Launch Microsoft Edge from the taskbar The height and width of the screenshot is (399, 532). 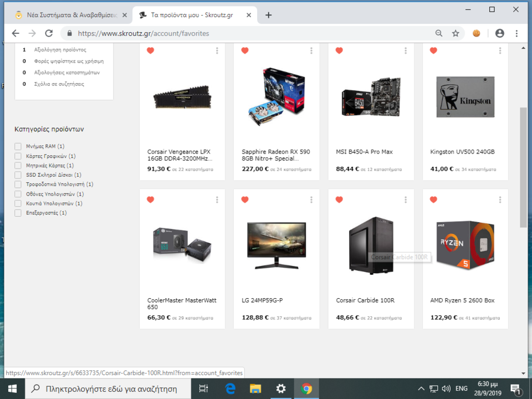[x=231, y=389]
